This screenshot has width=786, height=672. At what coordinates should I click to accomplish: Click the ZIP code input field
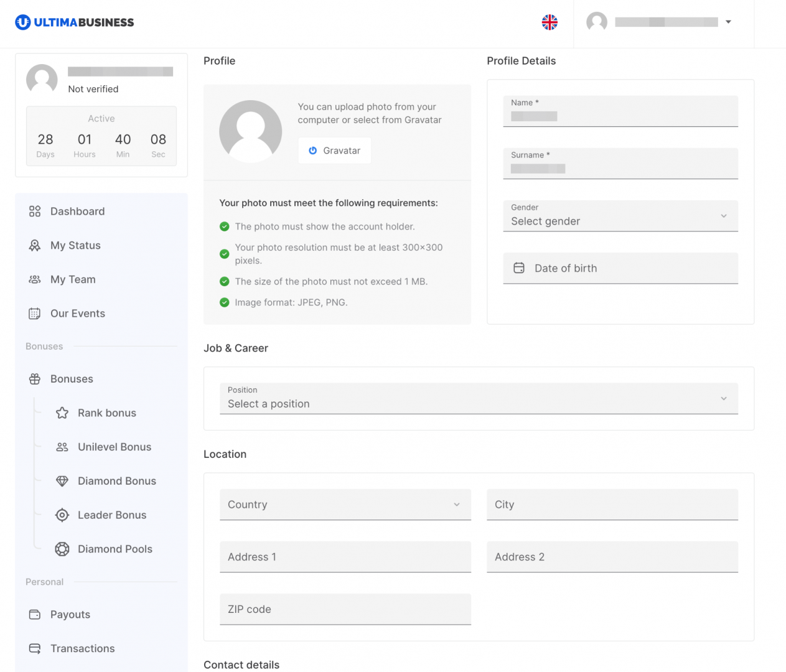click(x=345, y=609)
